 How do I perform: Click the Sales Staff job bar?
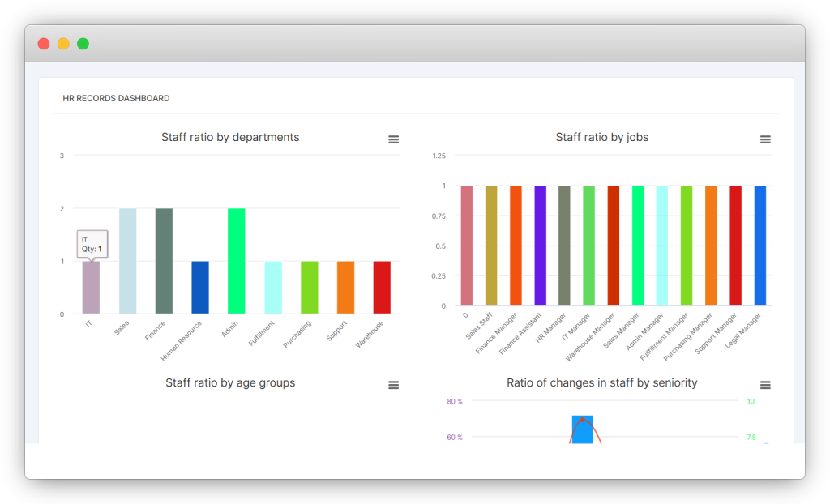click(491, 246)
